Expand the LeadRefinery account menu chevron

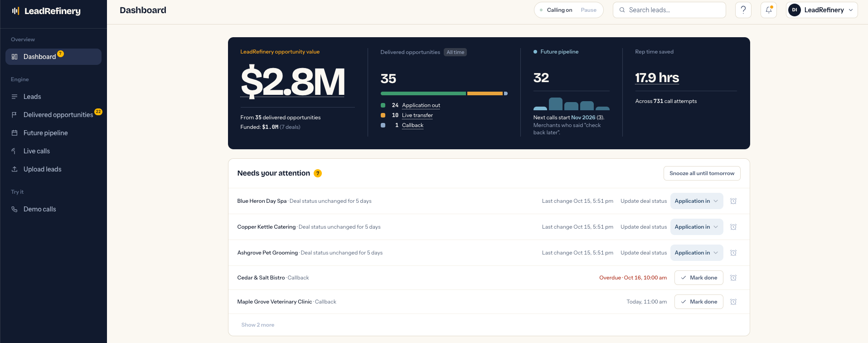click(x=851, y=10)
